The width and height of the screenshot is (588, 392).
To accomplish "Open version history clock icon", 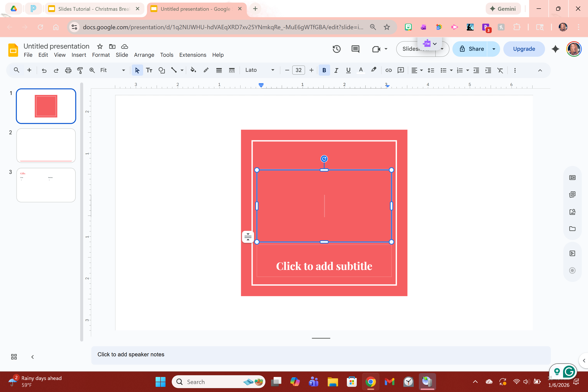I will coord(337,49).
